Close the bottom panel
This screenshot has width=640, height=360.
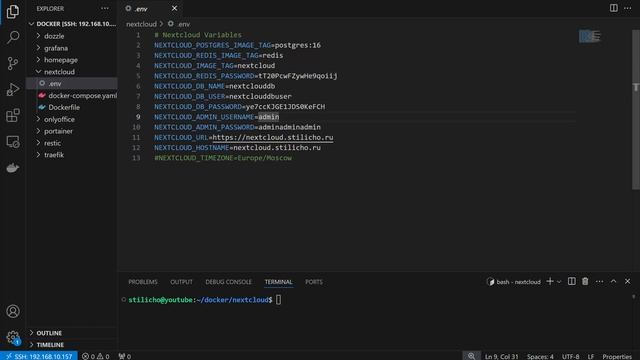pos(628,282)
